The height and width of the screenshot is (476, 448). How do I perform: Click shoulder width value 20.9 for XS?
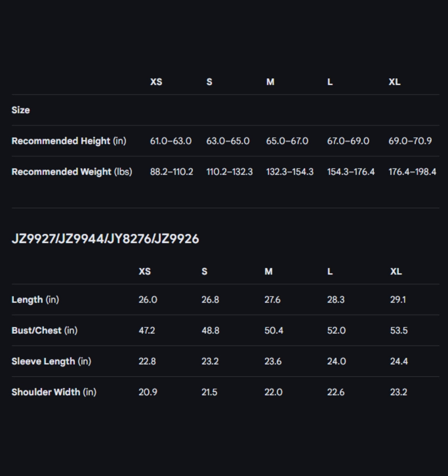click(x=148, y=393)
